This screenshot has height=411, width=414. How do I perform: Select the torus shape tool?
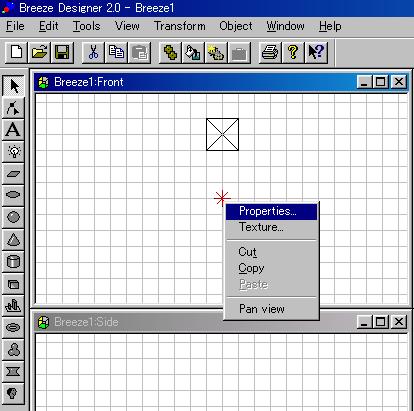click(x=13, y=328)
